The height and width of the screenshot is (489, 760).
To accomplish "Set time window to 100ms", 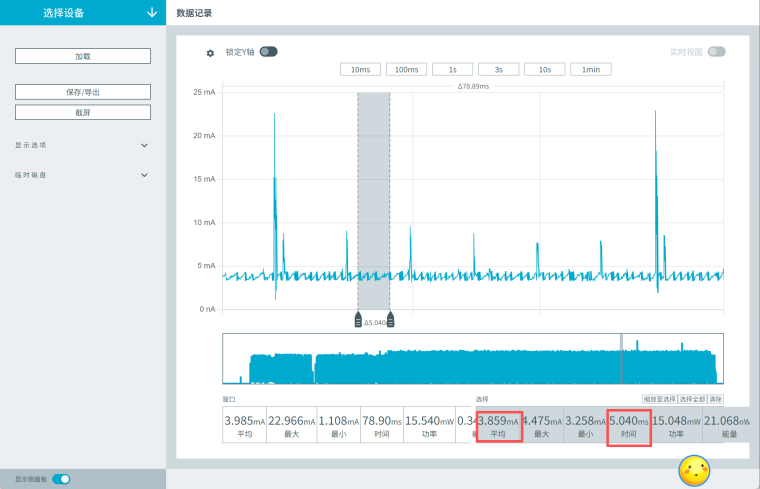I will click(x=406, y=69).
